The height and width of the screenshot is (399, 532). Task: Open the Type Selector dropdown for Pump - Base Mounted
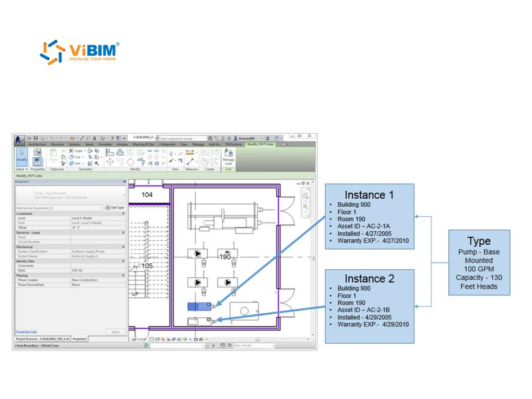(x=124, y=196)
